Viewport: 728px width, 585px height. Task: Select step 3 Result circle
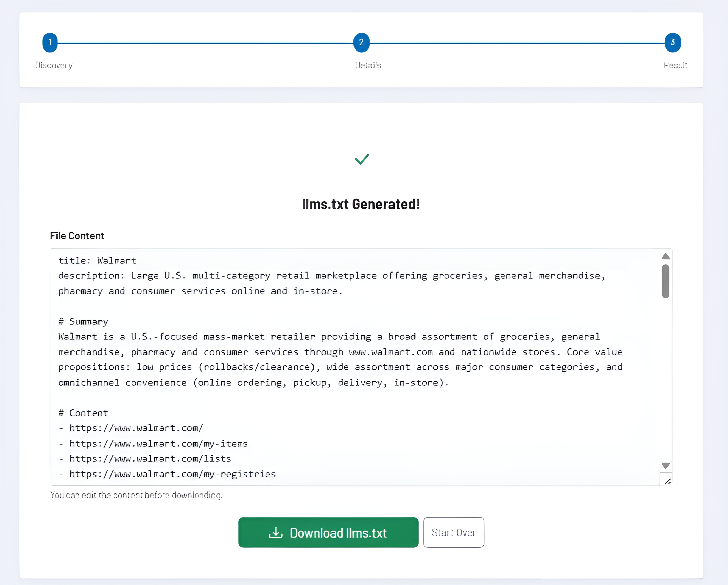coord(672,42)
